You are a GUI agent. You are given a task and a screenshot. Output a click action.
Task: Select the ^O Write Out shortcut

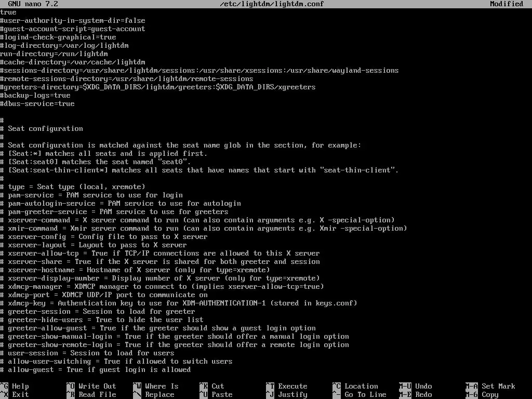[x=91, y=386]
